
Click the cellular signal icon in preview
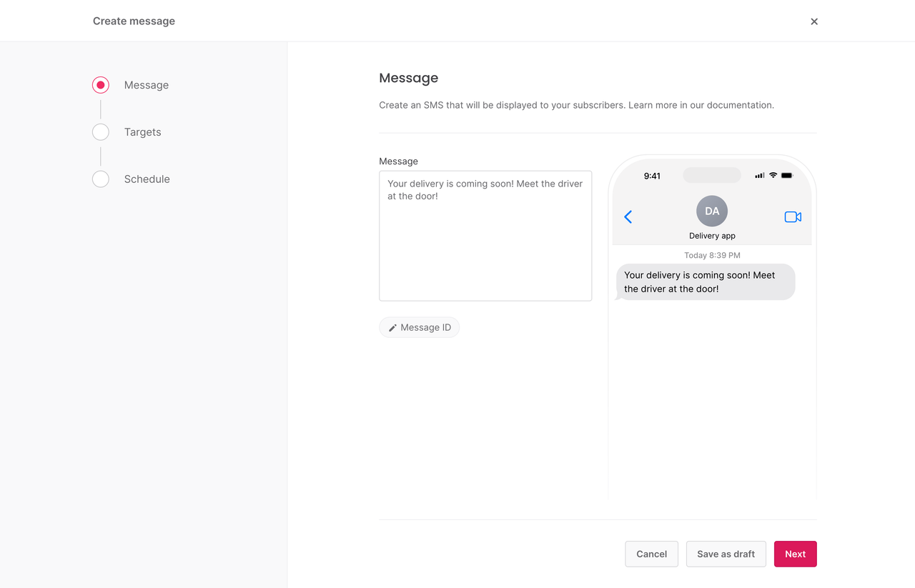(760, 175)
